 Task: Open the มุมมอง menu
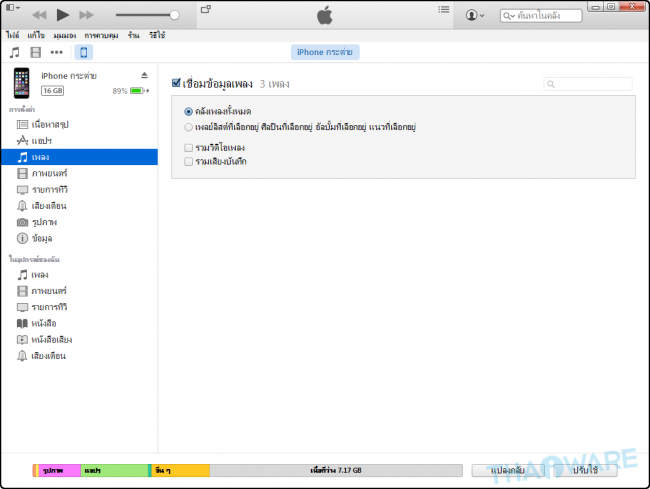(x=65, y=35)
